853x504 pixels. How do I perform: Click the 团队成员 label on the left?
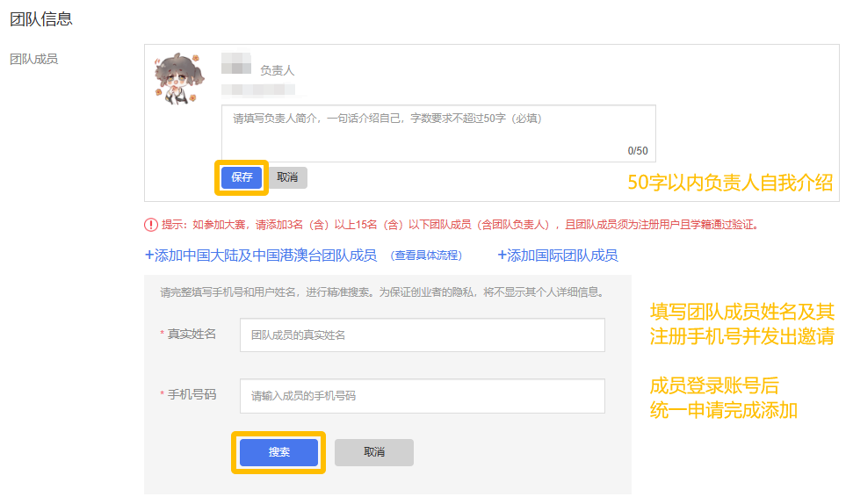33,59
